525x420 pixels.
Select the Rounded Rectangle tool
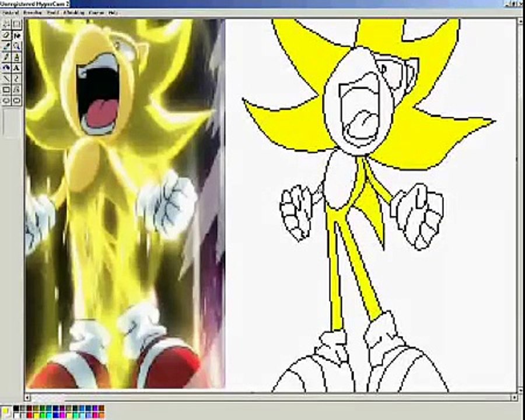[x=17, y=100]
